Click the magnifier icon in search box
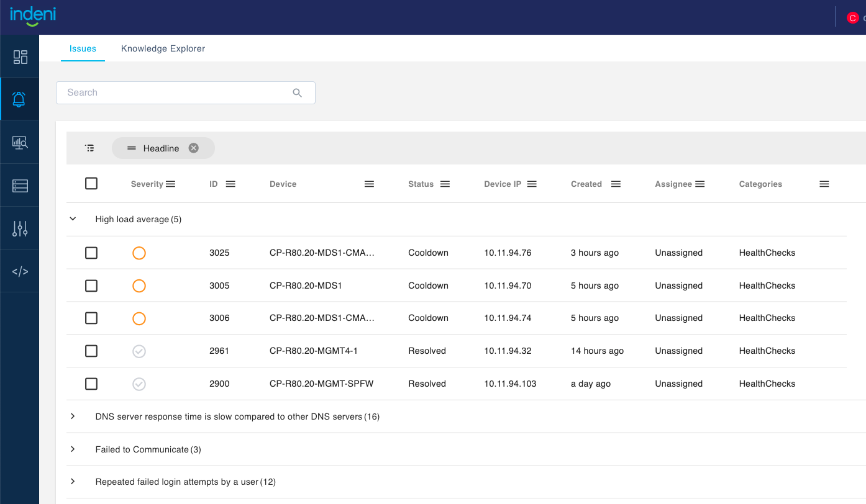Screen dimensions: 866x504 point(297,93)
